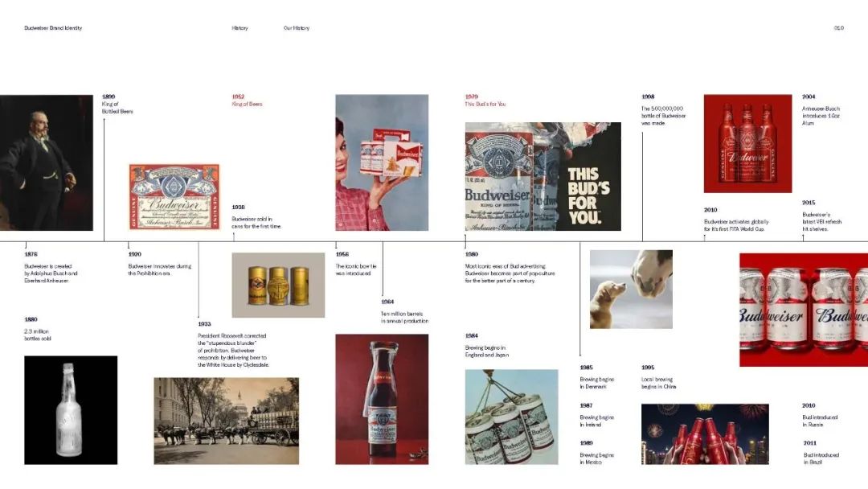Select the 1933 President Roosevelt timeline entry

233,344
